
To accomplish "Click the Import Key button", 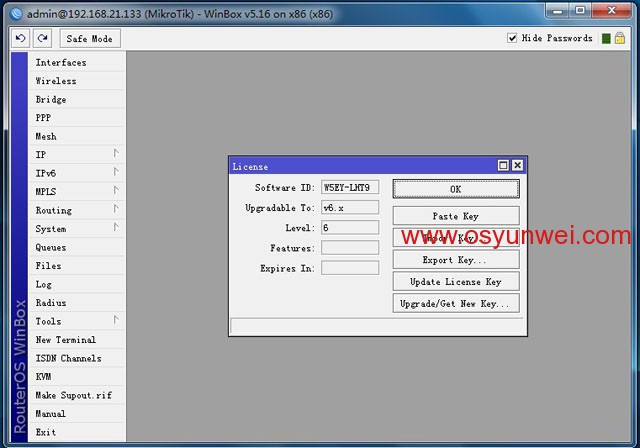I will click(x=456, y=237).
